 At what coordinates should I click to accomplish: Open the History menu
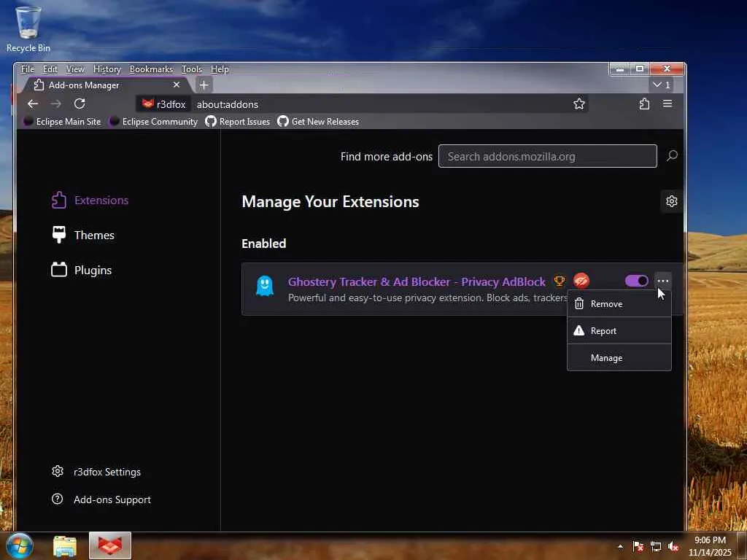pos(107,69)
